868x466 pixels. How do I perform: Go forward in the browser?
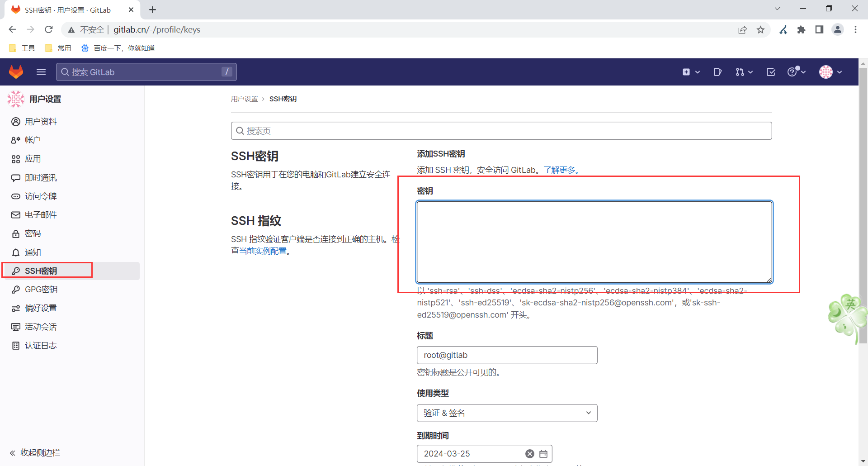point(30,29)
